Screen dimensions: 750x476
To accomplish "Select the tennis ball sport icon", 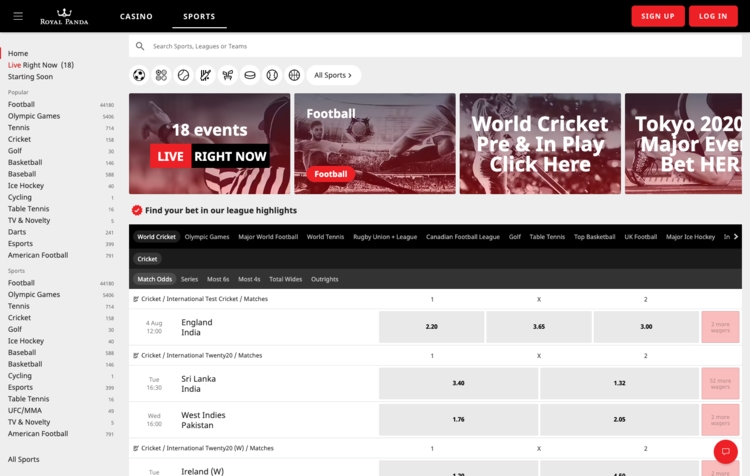I will click(183, 75).
